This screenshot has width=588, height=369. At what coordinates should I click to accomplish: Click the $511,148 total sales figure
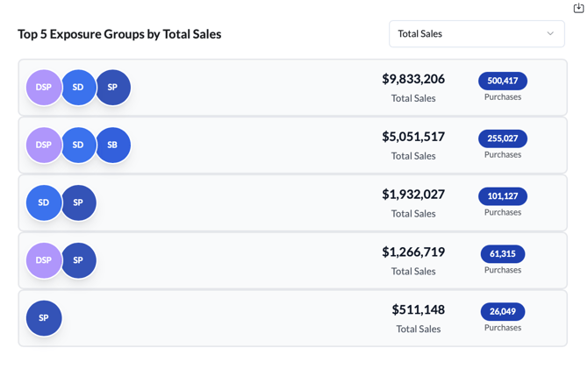[418, 309]
